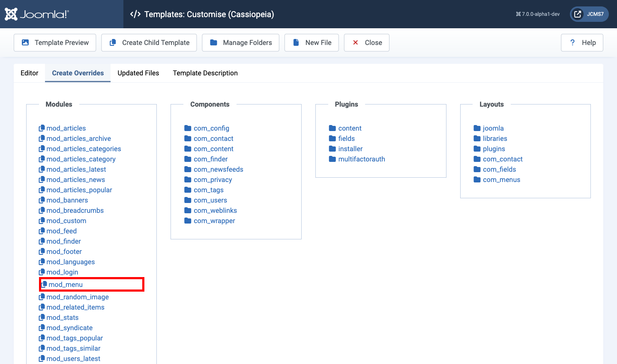Click the copy icon beside mod_menu
Screen dimensions: 617x364
pos(44,284)
